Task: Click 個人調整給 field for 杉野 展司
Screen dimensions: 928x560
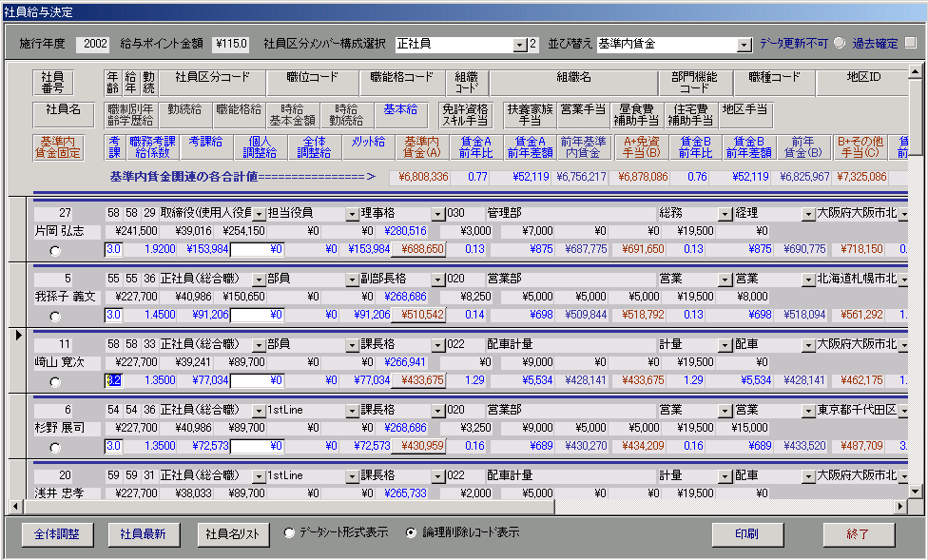Action: [257, 446]
